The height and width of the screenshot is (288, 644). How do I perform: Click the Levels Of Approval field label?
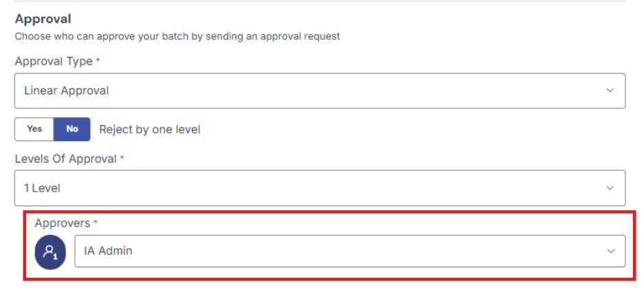pyautogui.click(x=66, y=158)
